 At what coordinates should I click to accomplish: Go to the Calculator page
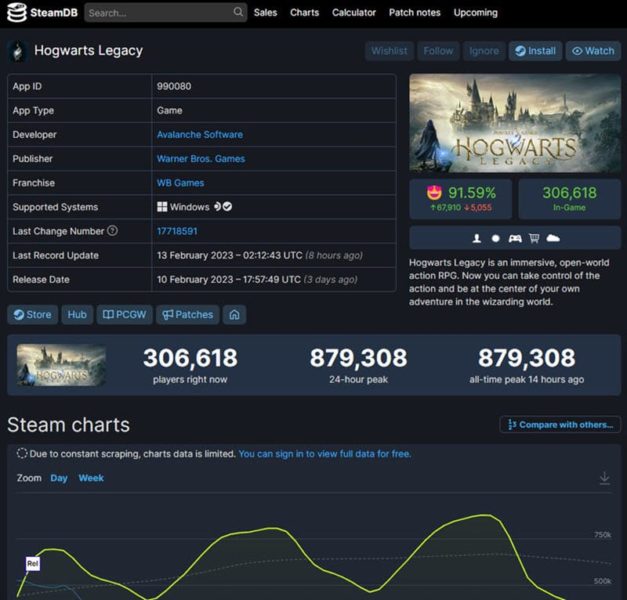pos(353,12)
